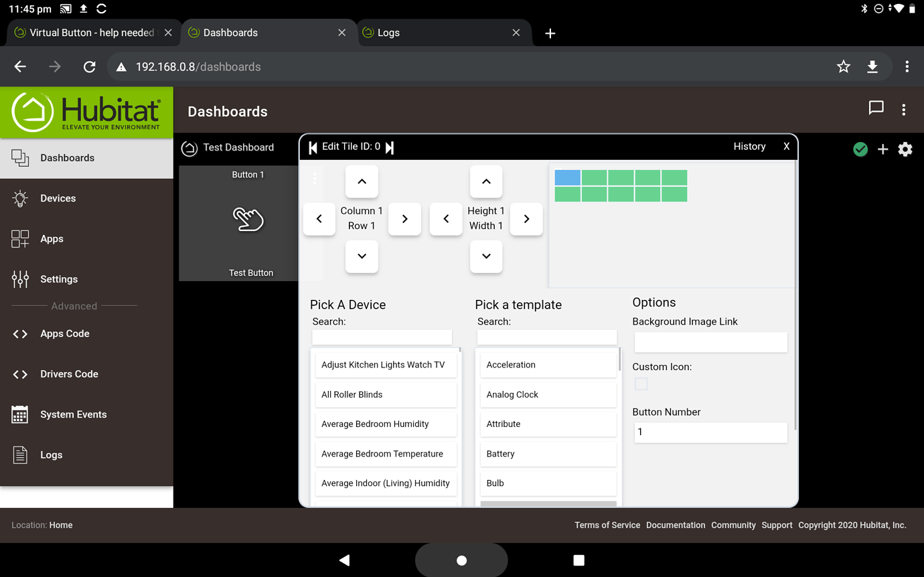
Task: Go back in browser
Action: pyautogui.click(x=20, y=67)
